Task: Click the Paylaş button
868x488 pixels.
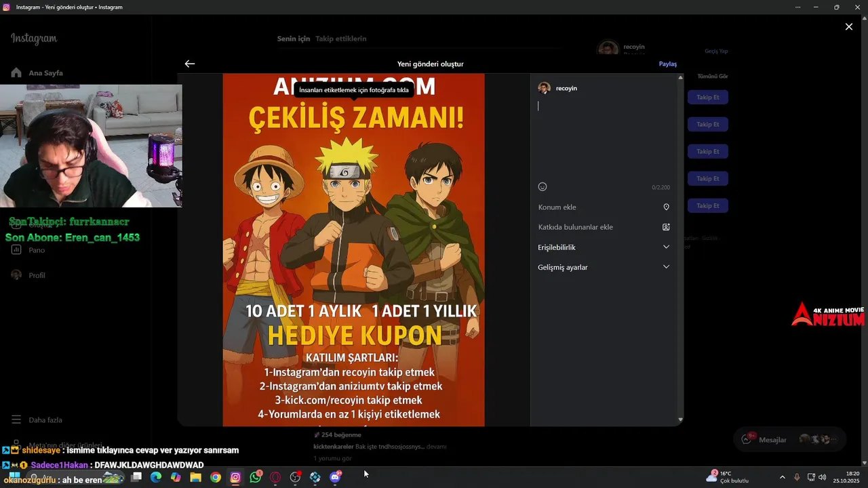Action: [668, 64]
